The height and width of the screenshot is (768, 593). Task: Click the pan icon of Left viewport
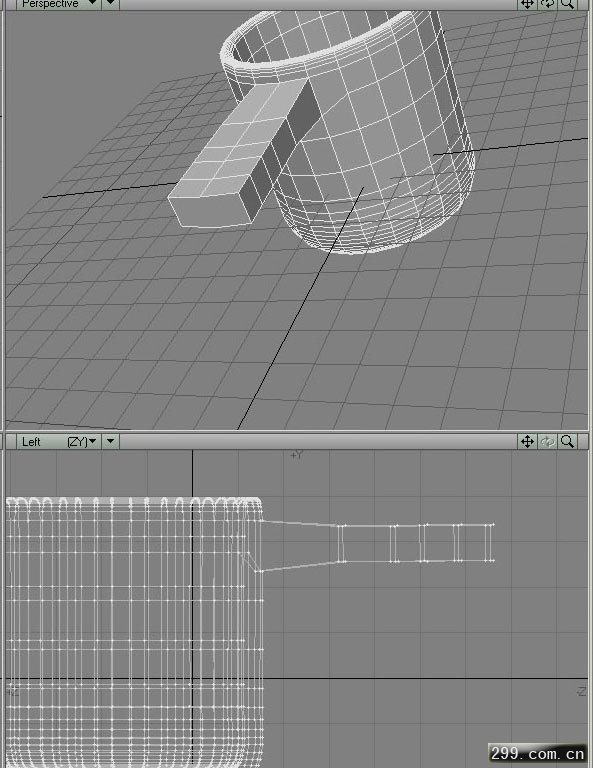527,441
